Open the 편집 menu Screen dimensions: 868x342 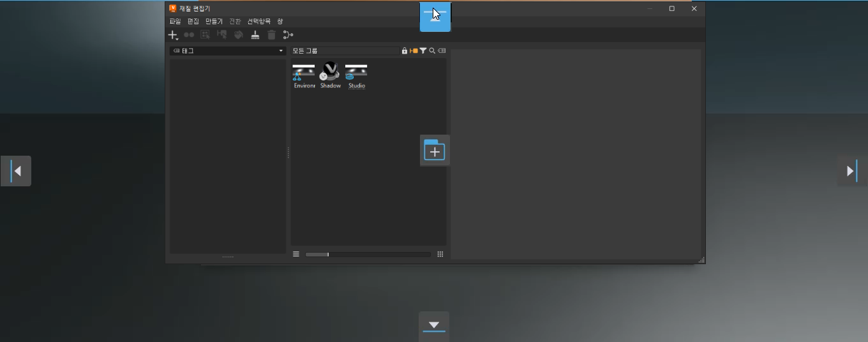point(193,22)
